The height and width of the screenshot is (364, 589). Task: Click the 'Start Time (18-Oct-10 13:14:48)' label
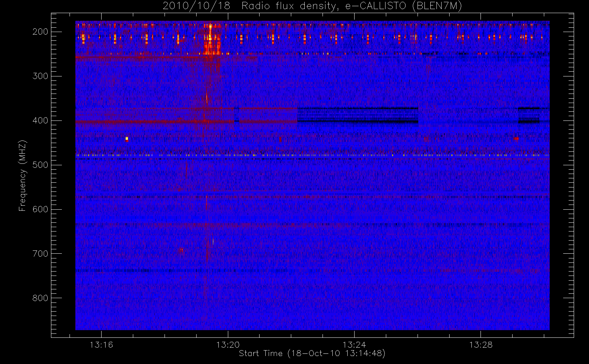click(x=312, y=353)
